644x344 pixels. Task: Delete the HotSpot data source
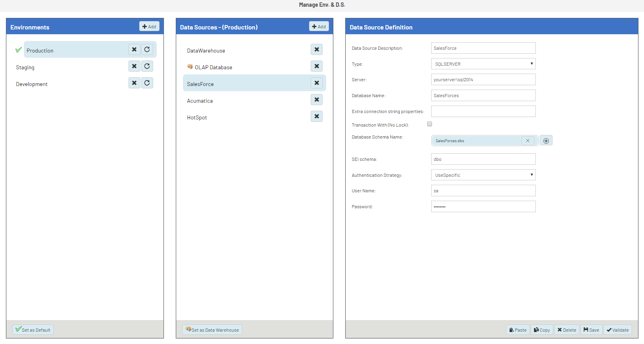click(317, 116)
